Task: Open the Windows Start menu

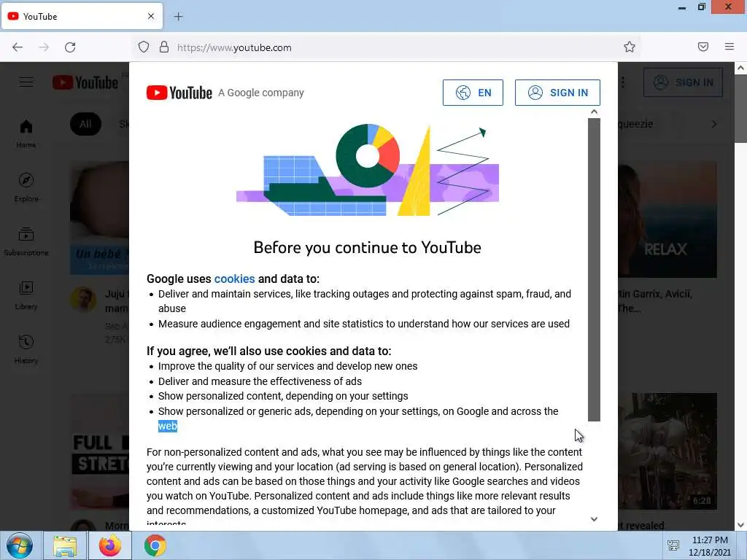Action: tap(20, 545)
